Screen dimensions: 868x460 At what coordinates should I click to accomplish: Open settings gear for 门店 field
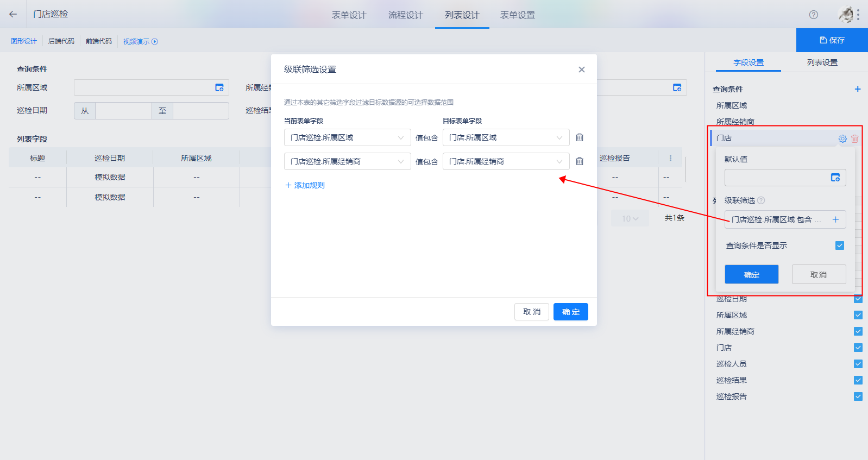(842, 138)
